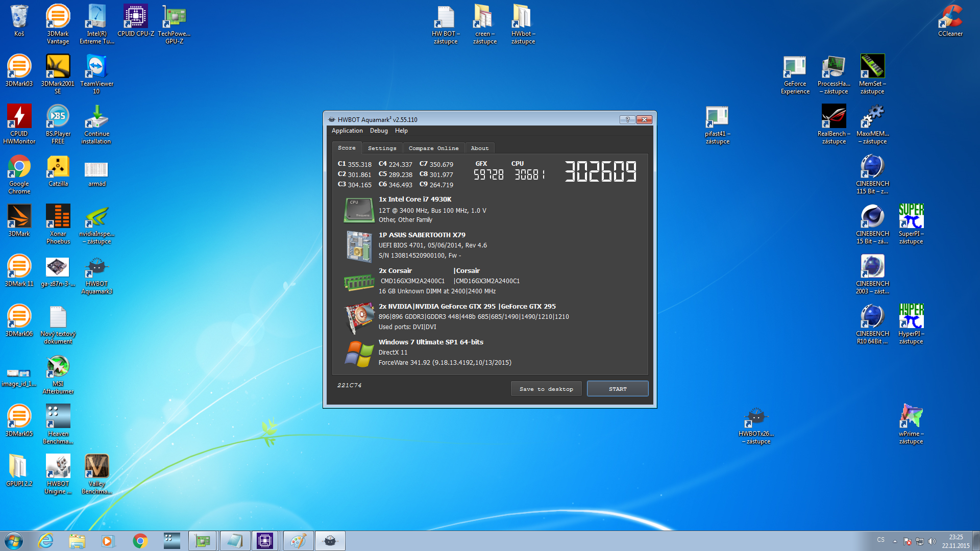Open BS.Player FREE desktop icon

(x=58, y=124)
